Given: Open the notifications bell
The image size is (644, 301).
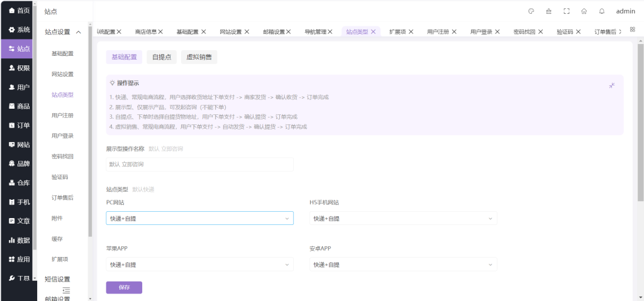Looking at the screenshot, I should (602, 11).
